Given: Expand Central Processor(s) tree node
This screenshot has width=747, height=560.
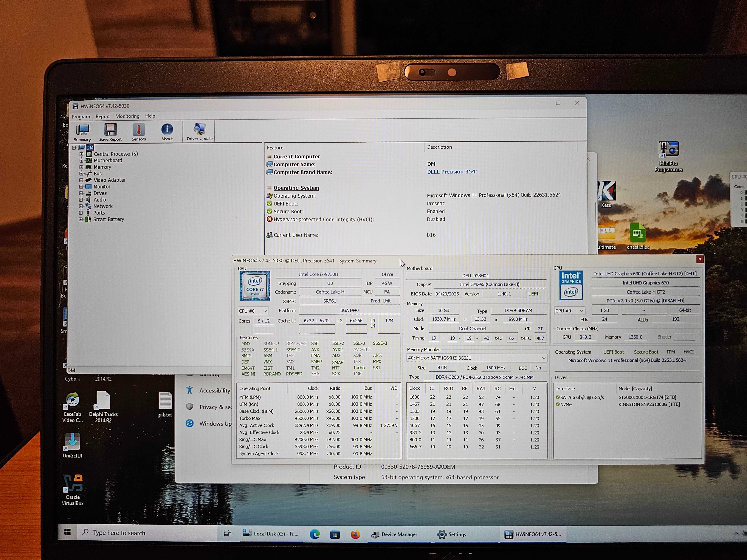Looking at the screenshot, I should 81,154.
